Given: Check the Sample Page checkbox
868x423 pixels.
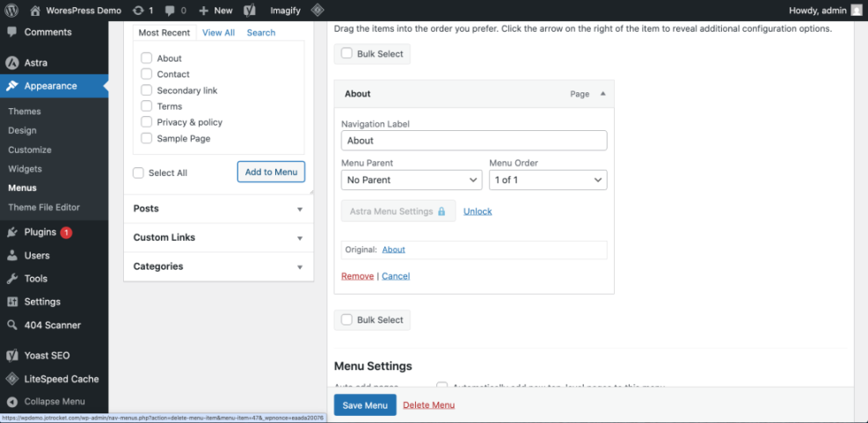Looking at the screenshot, I should pos(146,138).
